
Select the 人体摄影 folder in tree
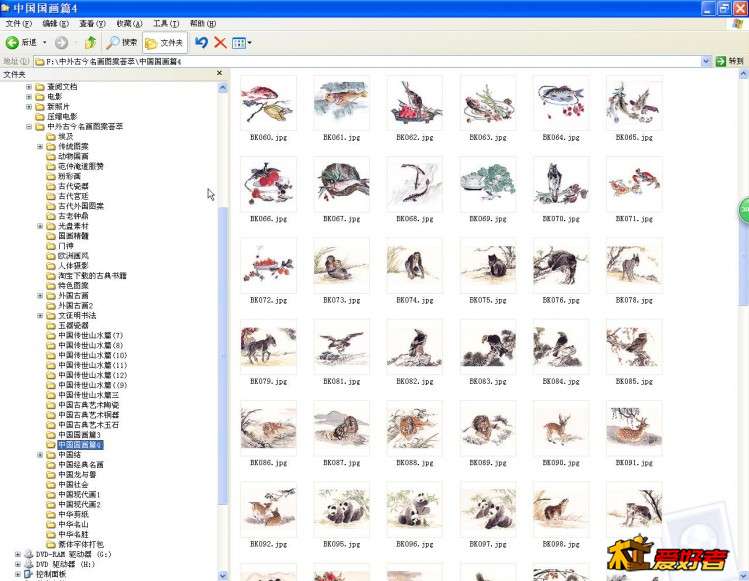click(73, 266)
